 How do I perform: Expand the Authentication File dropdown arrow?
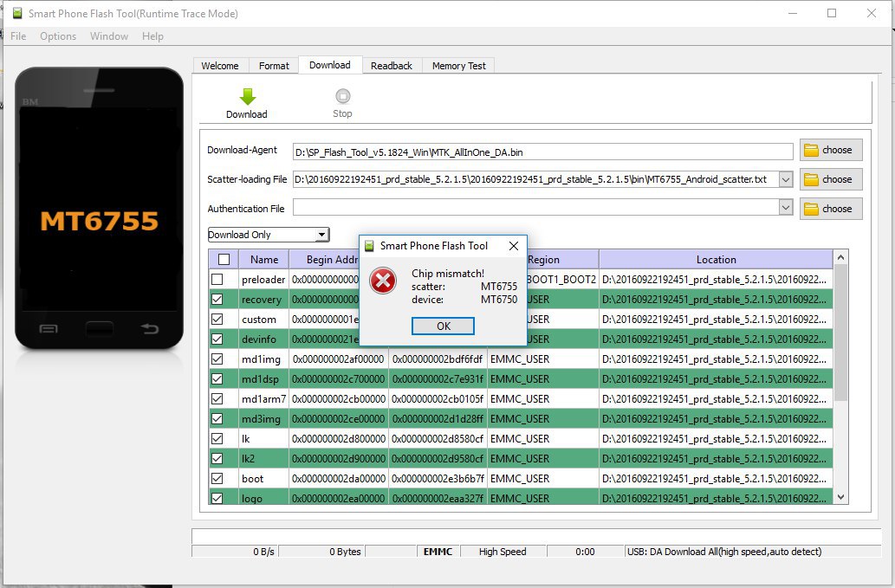click(x=786, y=208)
